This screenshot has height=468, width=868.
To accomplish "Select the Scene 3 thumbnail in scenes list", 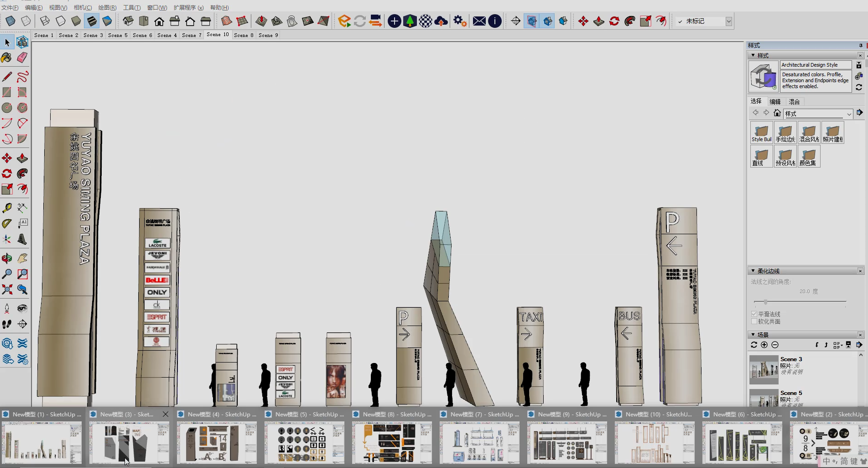I will 764,369.
